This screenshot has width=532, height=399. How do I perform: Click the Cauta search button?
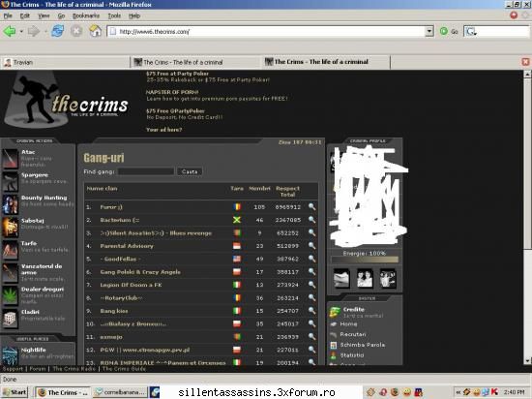[190, 171]
